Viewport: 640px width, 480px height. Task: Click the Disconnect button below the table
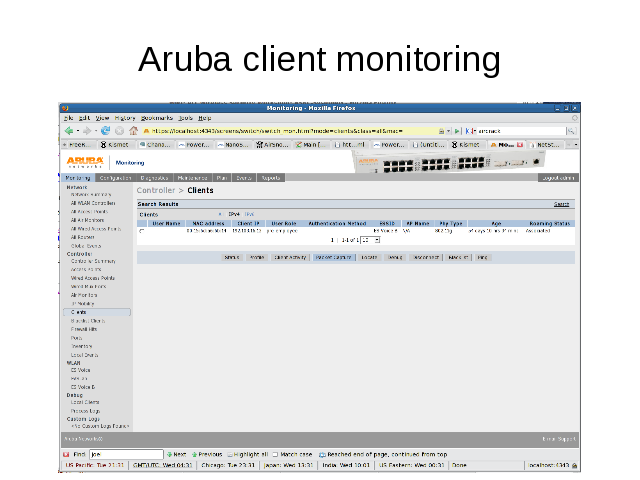pos(428,257)
